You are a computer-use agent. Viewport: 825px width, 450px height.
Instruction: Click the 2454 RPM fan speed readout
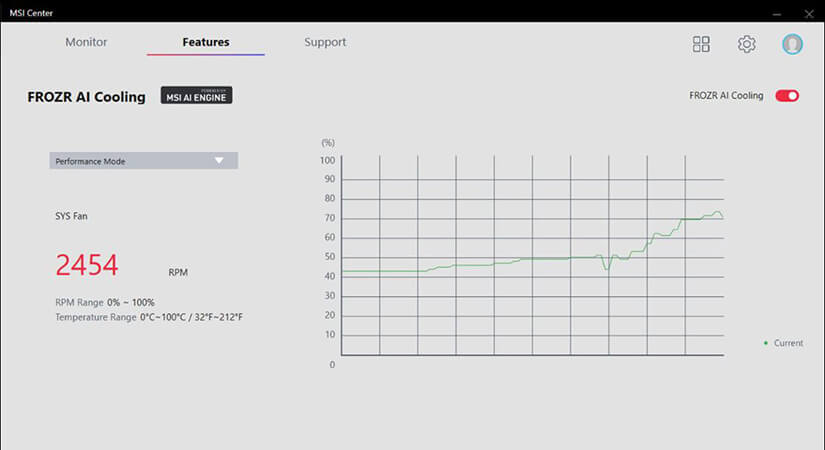point(87,265)
